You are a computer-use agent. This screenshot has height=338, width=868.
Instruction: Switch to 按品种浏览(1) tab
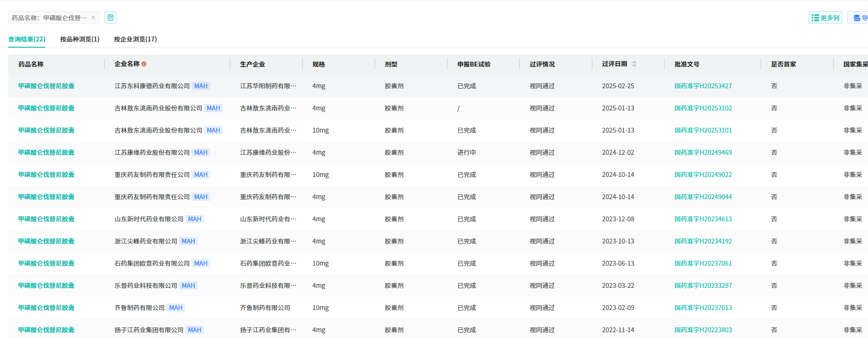click(x=80, y=39)
